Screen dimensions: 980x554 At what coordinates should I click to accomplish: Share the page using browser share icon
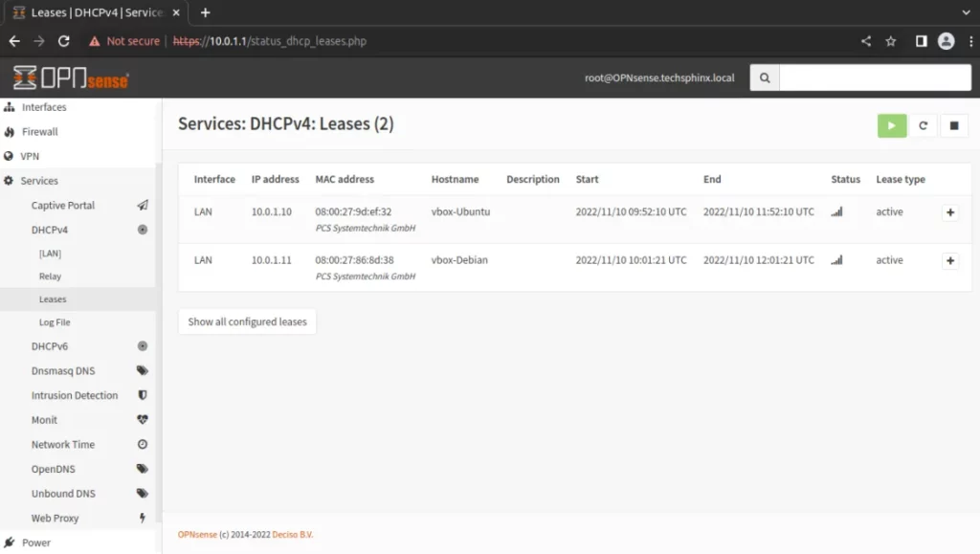click(865, 41)
